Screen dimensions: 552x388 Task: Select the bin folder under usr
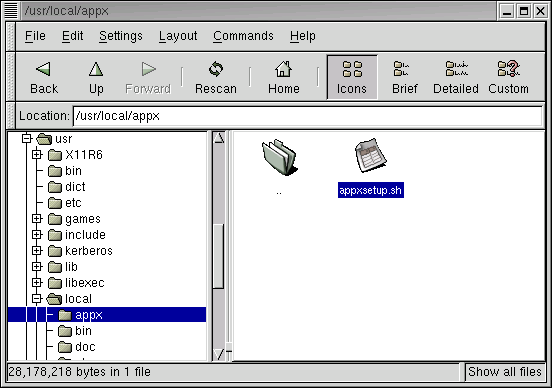pos(55,171)
